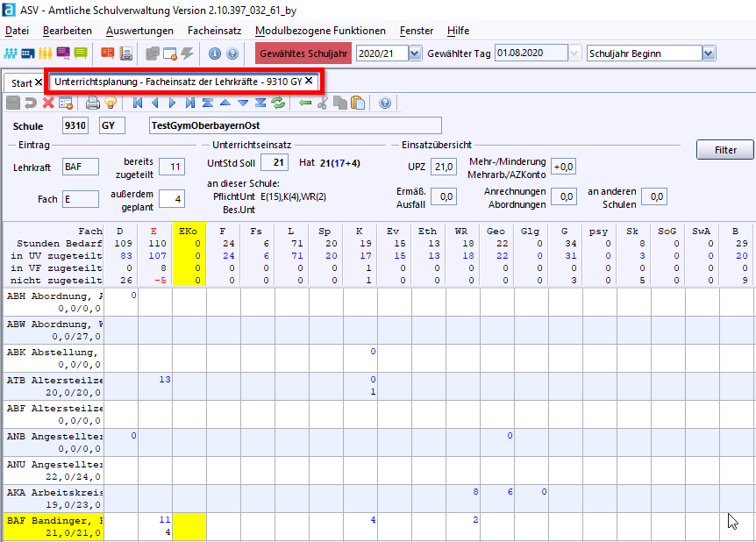The height and width of the screenshot is (542, 756).
Task: Open the Facheinsatz menu
Action: (215, 31)
